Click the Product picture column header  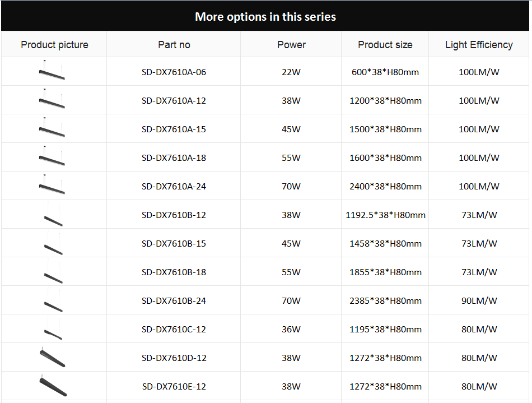[54, 45]
